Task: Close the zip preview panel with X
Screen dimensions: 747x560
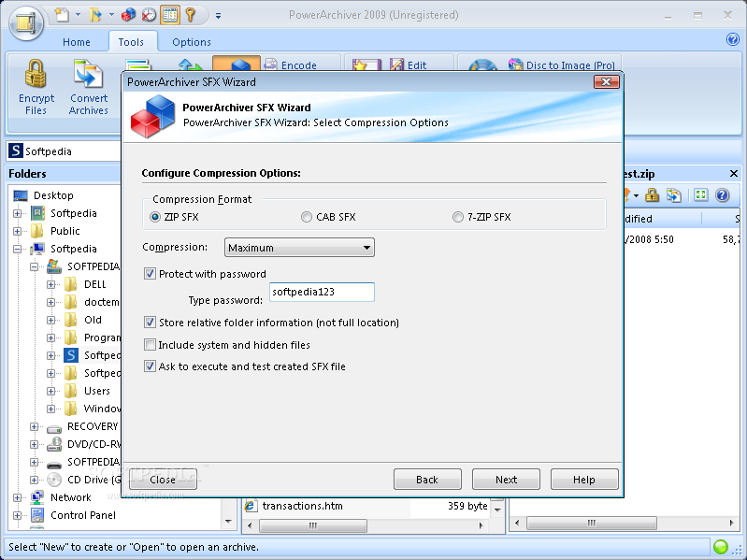Action: [x=734, y=173]
